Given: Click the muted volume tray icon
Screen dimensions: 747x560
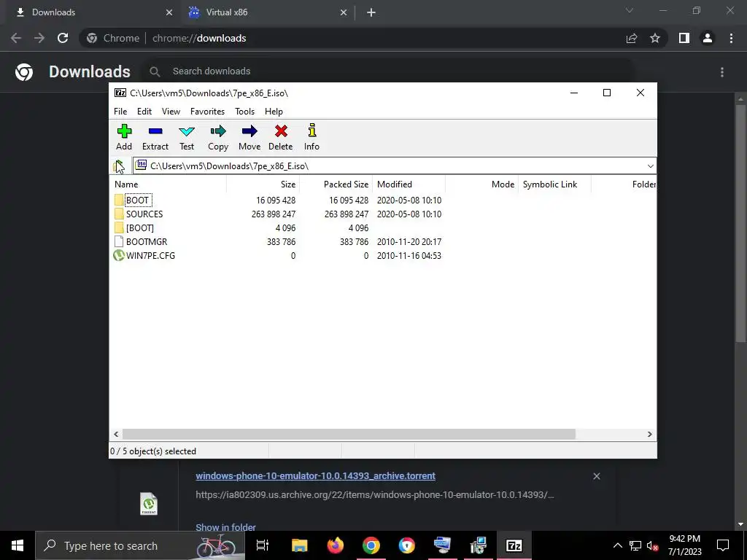Looking at the screenshot, I should click(x=652, y=545).
